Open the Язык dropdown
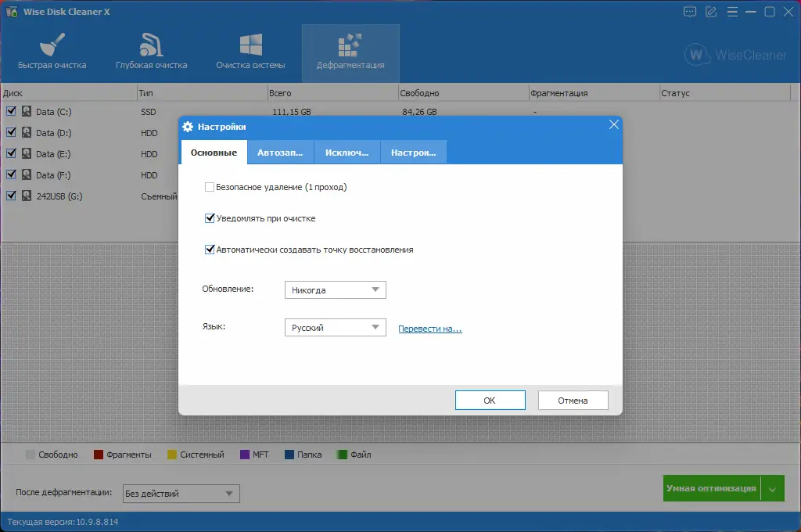 [x=335, y=328]
